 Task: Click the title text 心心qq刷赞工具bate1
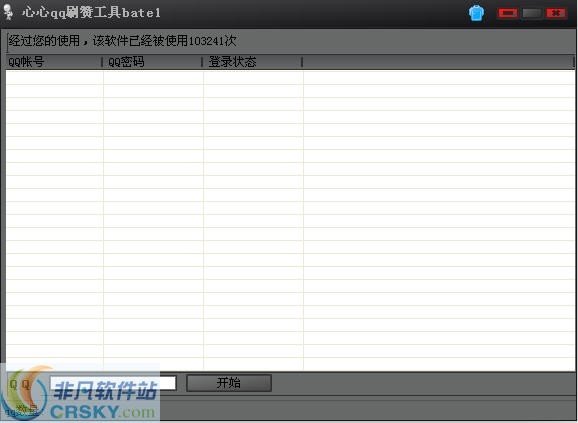click(92, 13)
